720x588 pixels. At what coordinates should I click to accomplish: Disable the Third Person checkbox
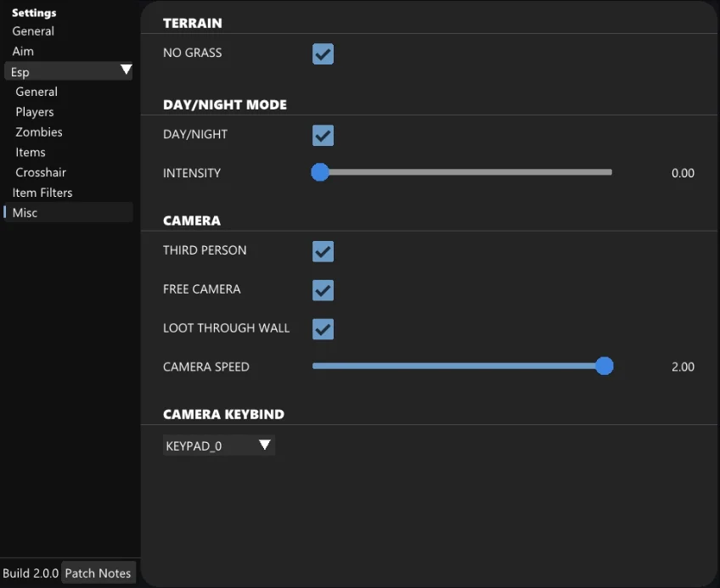(323, 251)
